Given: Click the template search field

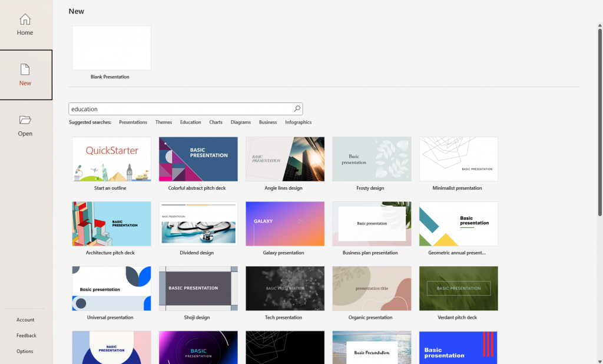Looking at the screenshot, I should coord(185,109).
